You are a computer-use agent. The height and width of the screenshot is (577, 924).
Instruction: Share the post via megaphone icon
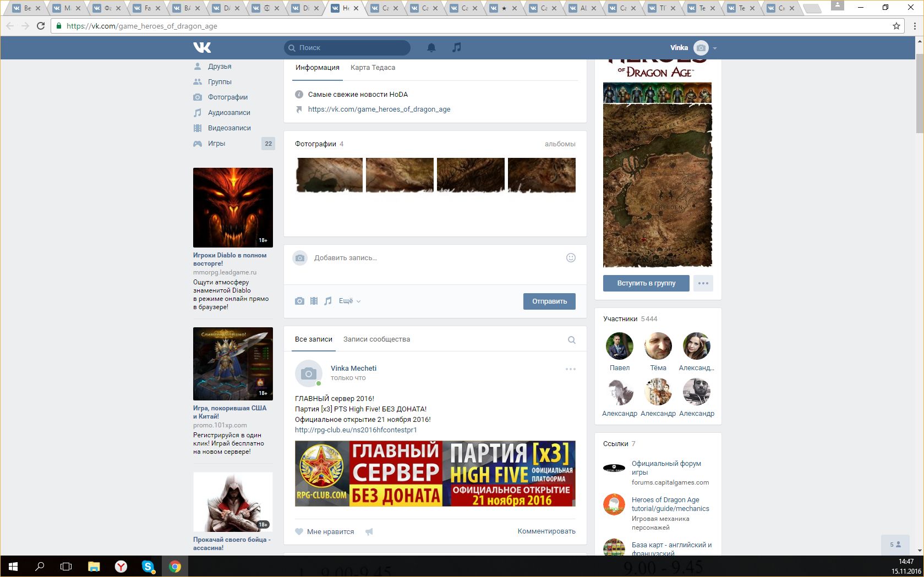click(369, 532)
